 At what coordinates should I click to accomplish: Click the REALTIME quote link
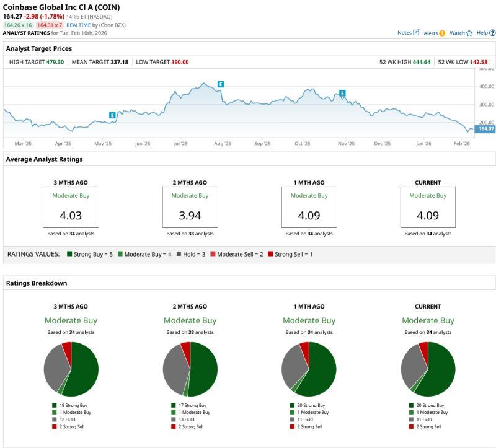pos(79,25)
